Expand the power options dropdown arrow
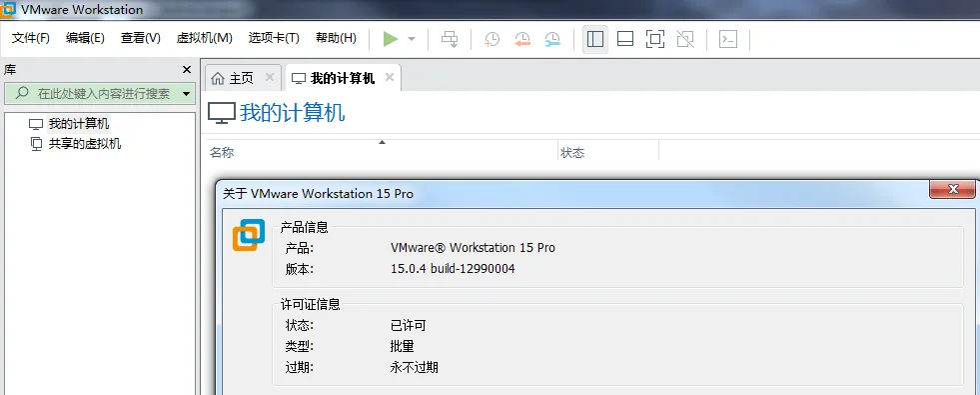This screenshot has width=980, height=395. (412, 39)
